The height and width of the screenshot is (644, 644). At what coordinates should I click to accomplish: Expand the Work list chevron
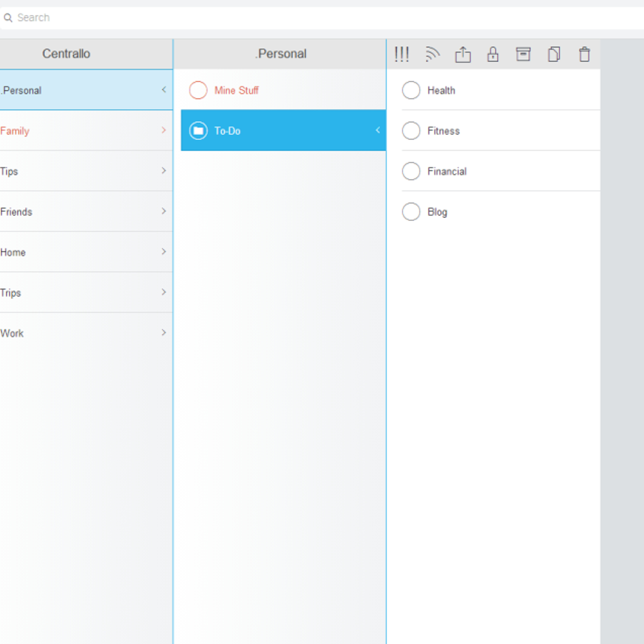[x=164, y=333]
